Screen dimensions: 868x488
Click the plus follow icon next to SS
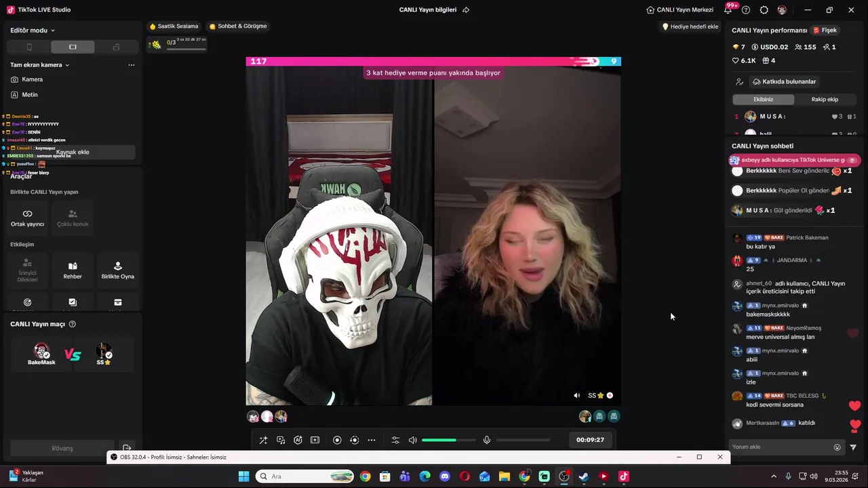pyautogui.click(x=610, y=395)
